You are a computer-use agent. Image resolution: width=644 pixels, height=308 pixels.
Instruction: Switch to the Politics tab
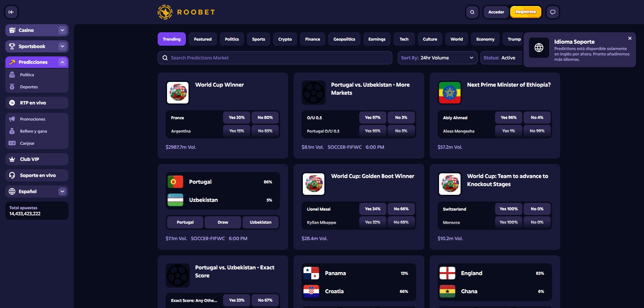click(232, 39)
